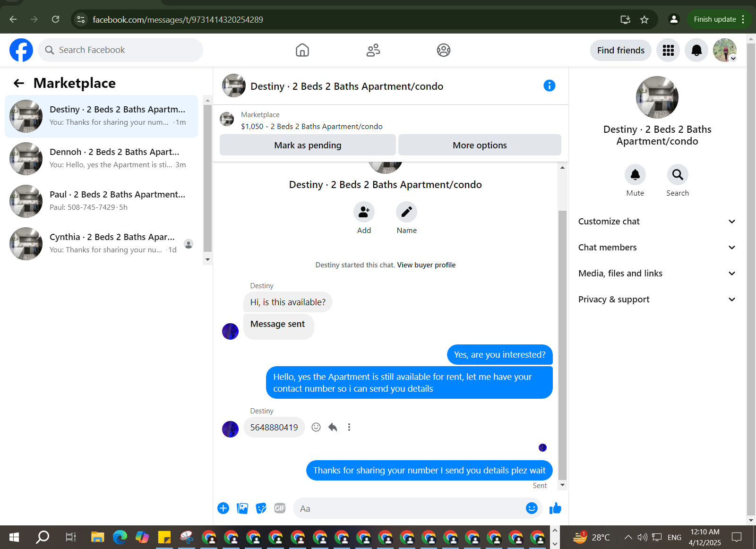Viewport: 756px width, 549px height.
Task: Open the Paul conversation in the list
Action: tap(101, 201)
